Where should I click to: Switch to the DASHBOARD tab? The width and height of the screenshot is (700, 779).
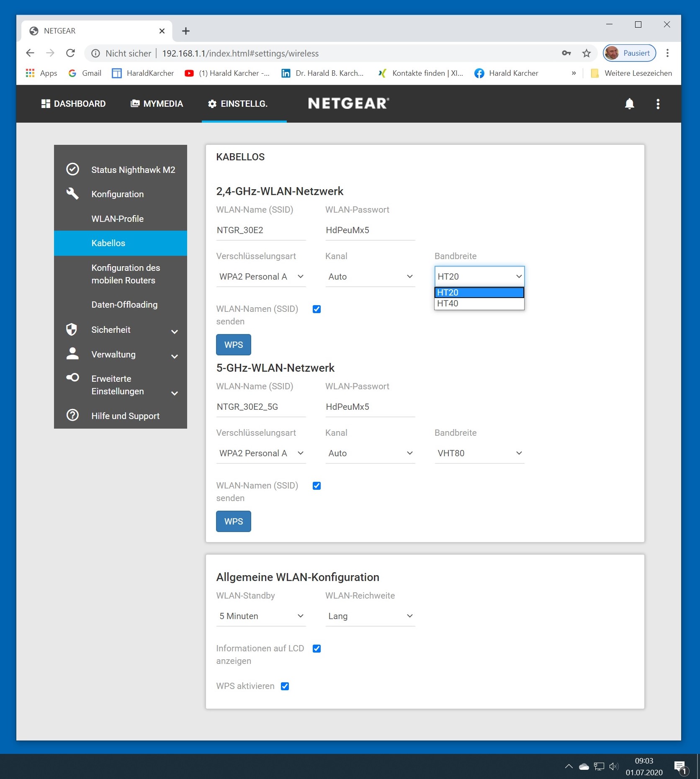(x=73, y=104)
